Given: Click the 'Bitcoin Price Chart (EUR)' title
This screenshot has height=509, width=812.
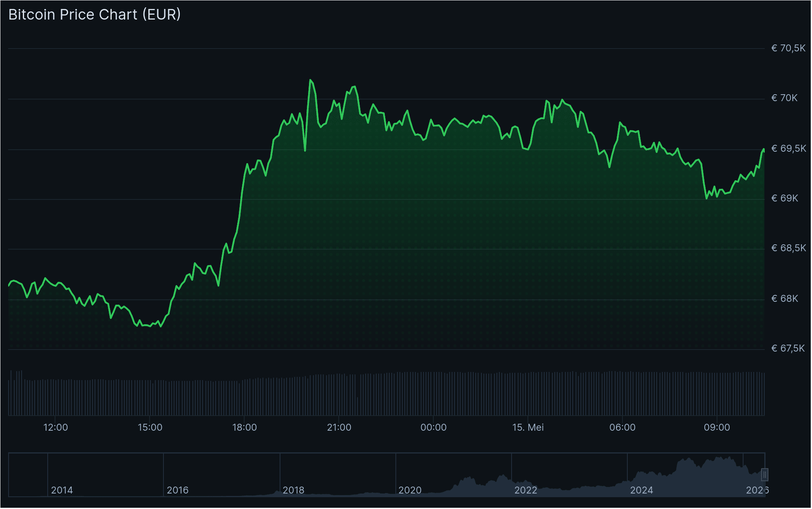Looking at the screenshot, I should click(95, 15).
